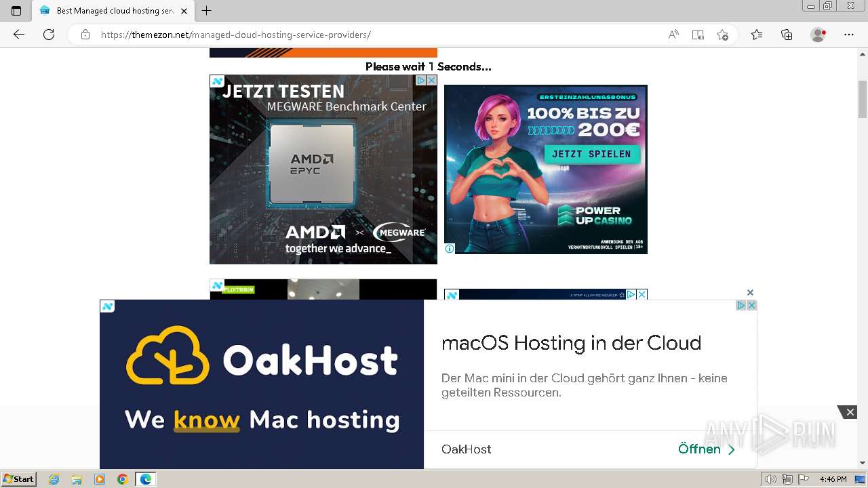Viewport: 868px width, 488px height.
Task: Dismiss the bottom OakHost overlay ad
Action: point(750,293)
